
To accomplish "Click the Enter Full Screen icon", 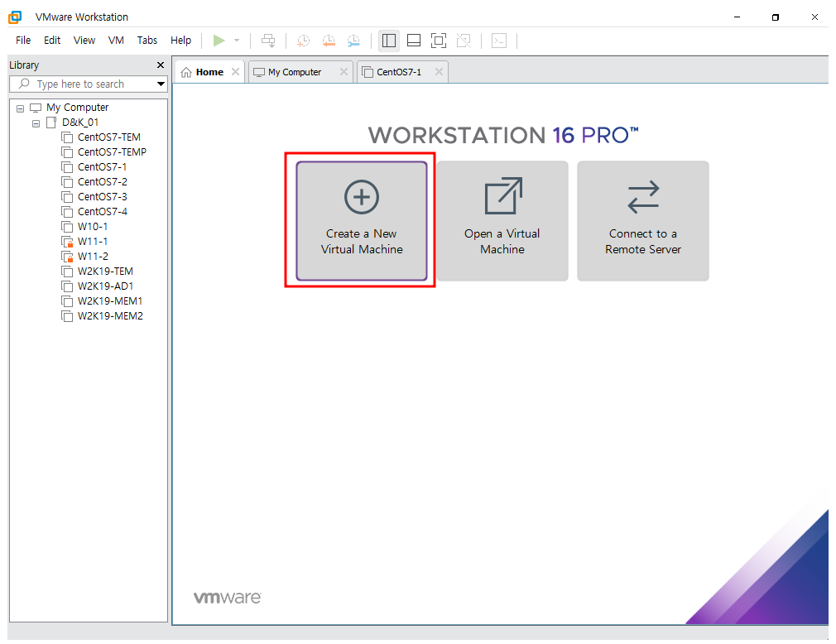I will click(438, 41).
